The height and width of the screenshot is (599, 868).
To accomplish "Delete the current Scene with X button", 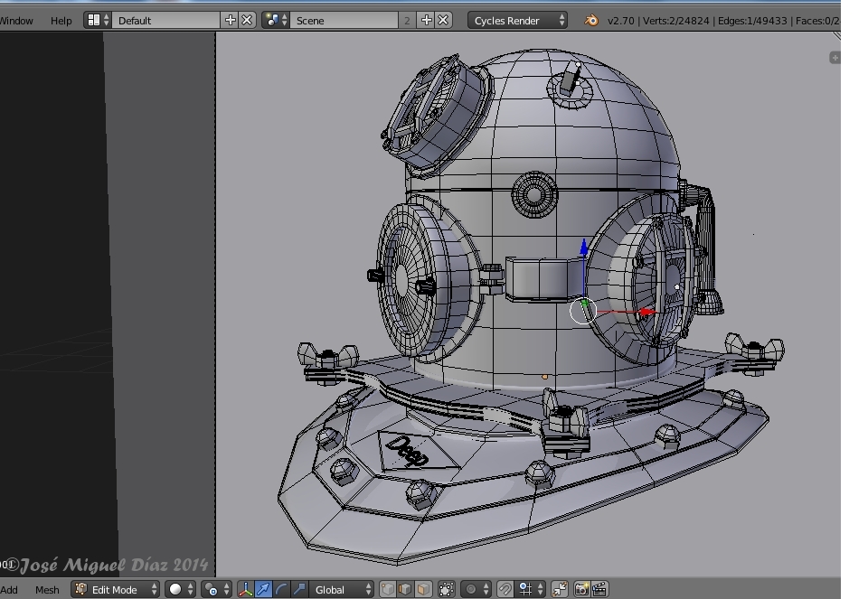I will pyautogui.click(x=443, y=20).
